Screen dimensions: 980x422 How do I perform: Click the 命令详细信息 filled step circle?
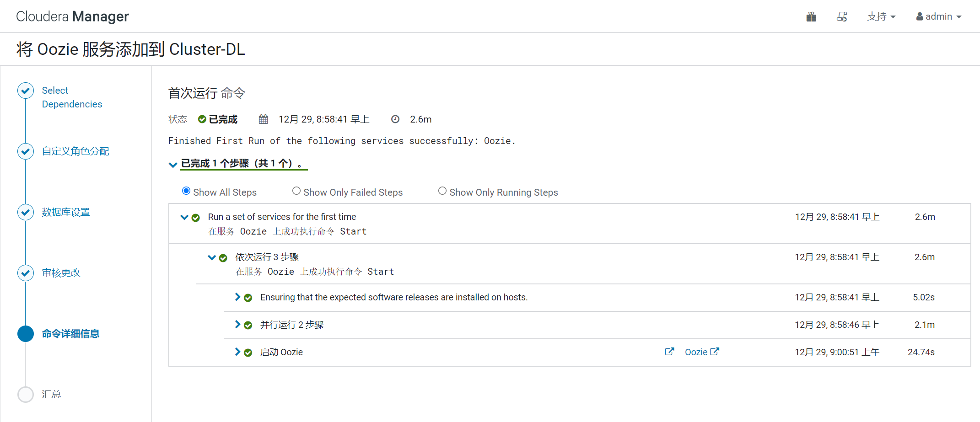coord(26,334)
